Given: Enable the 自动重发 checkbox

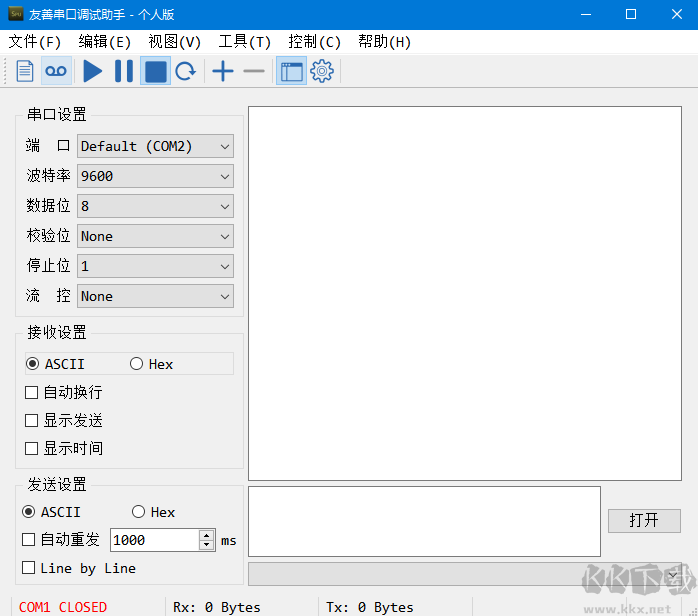Looking at the screenshot, I should point(61,540).
